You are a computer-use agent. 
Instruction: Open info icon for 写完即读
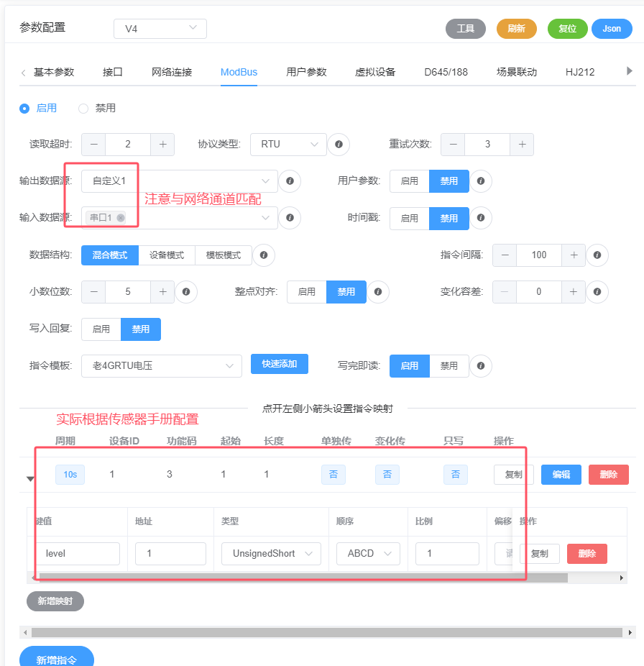pyautogui.click(x=481, y=365)
